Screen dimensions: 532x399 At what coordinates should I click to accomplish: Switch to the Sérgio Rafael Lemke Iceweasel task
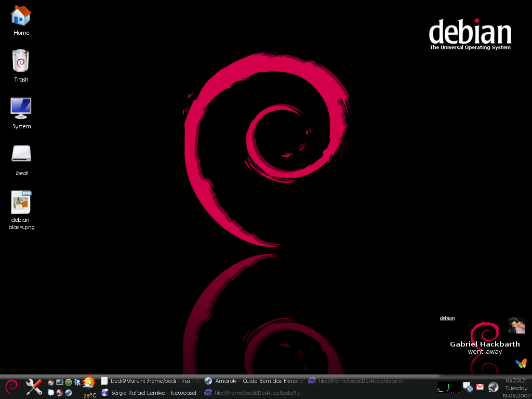pyautogui.click(x=151, y=393)
